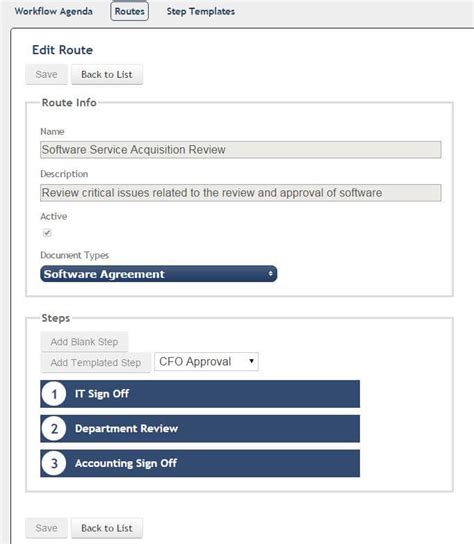The height and width of the screenshot is (544, 474).
Task: Click the bottom Back to List button
Action: click(x=107, y=528)
